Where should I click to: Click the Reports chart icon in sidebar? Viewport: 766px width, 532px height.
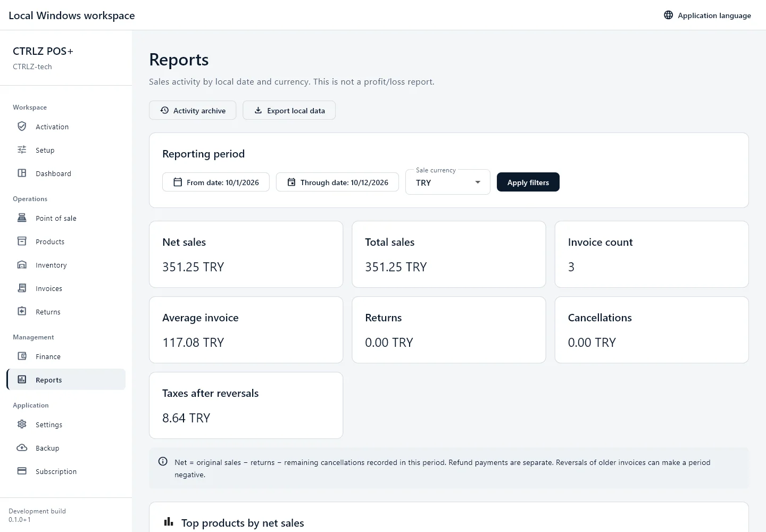[22, 380]
